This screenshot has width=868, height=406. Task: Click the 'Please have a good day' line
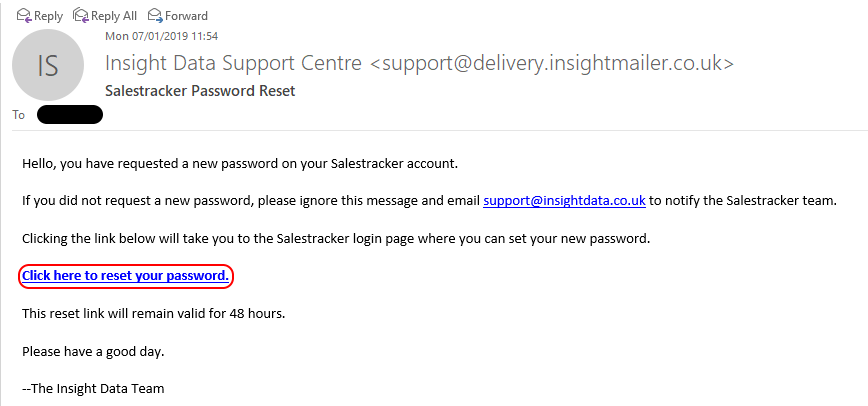tap(93, 351)
